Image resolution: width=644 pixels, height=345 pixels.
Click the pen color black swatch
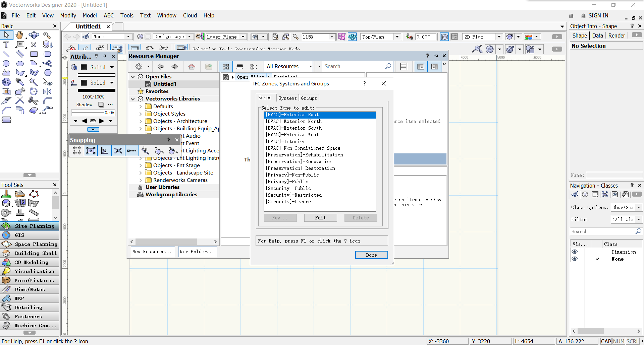click(84, 83)
